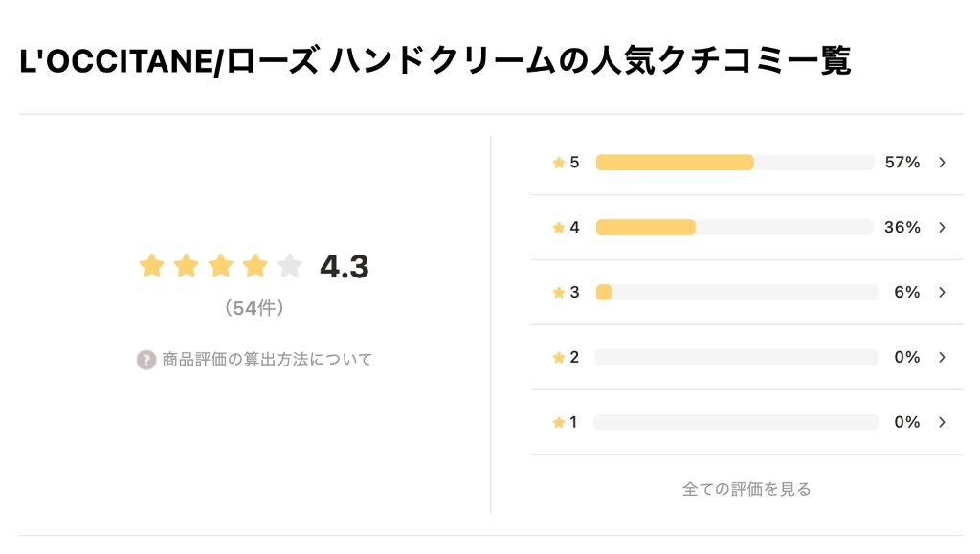Click the 4.3 average score number
This screenshot has width=980, height=554.
pyautogui.click(x=346, y=267)
